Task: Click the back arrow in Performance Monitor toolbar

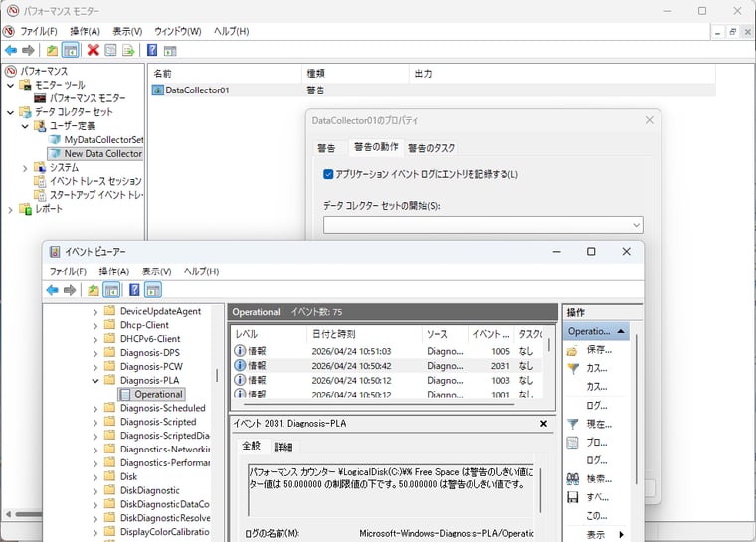Action: click(11, 50)
